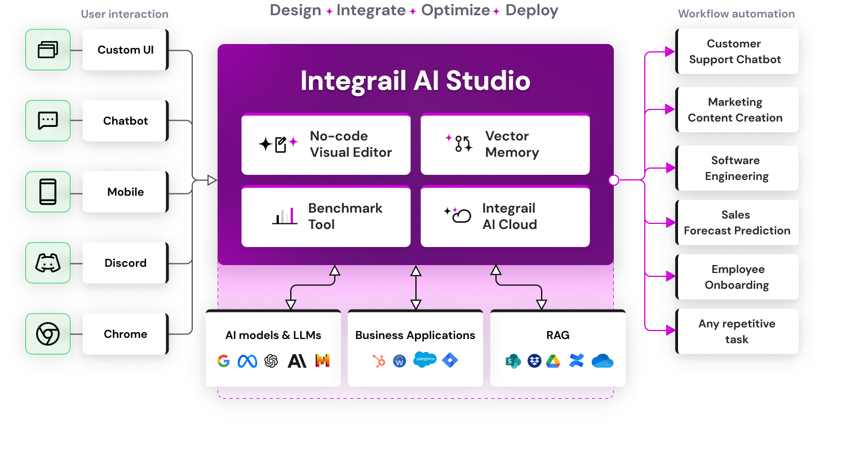This screenshot has height=476, width=868.
Task: Click the Discord logo icon
Action: coord(48,263)
